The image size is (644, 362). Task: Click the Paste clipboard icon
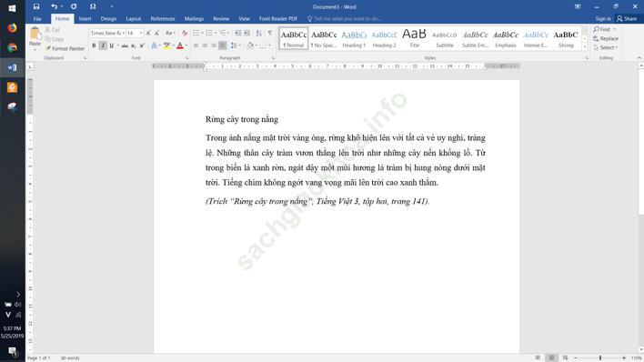pyautogui.click(x=35, y=34)
